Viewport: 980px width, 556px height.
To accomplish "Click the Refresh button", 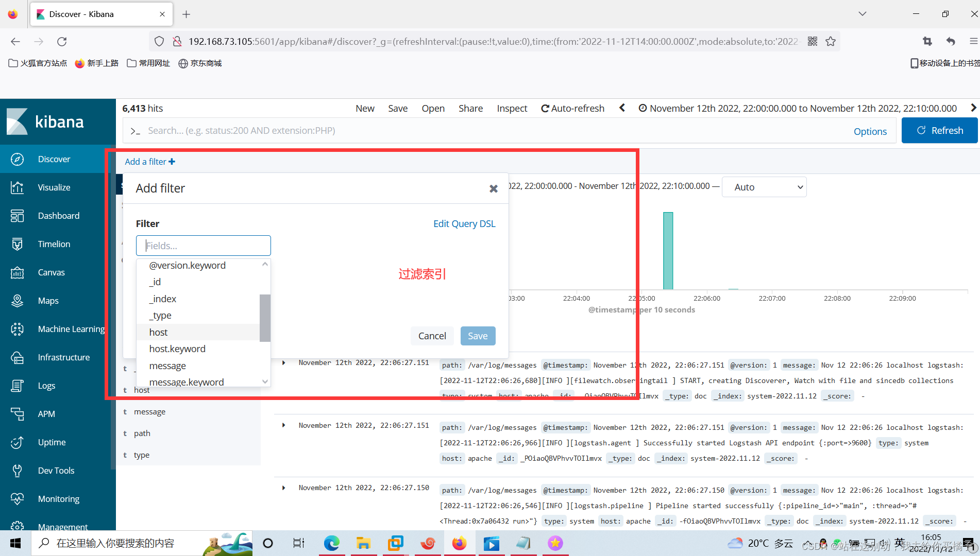I will (x=939, y=130).
